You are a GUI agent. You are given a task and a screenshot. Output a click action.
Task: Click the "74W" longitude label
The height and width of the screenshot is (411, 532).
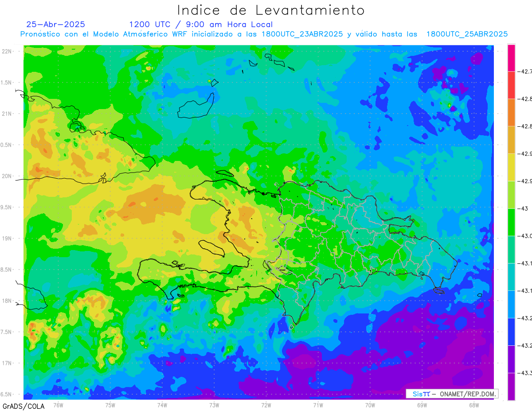coord(162,405)
